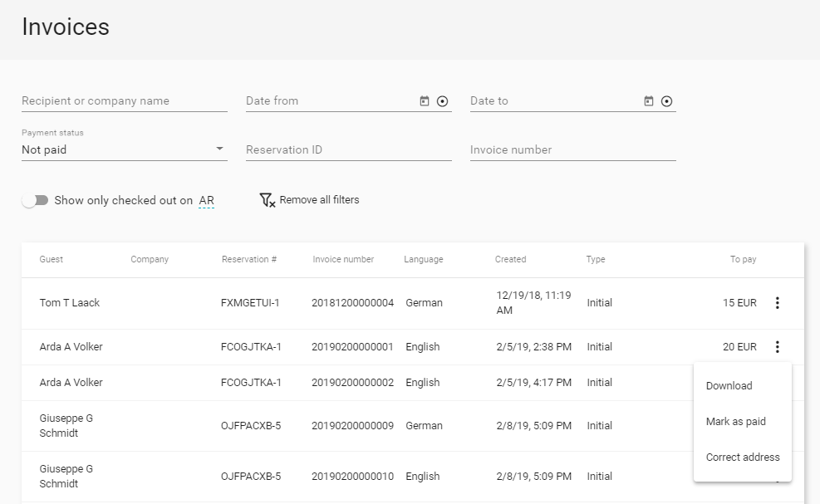Click the Reservation # column header

pyautogui.click(x=249, y=259)
